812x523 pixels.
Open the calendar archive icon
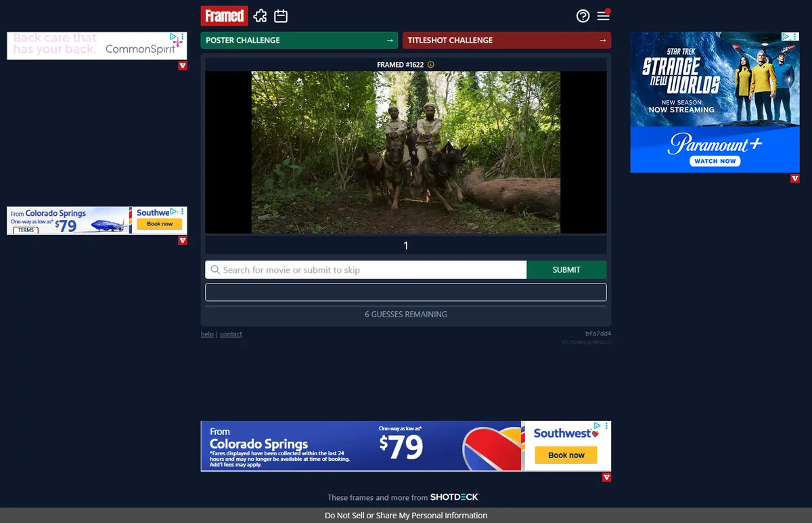click(281, 16)
